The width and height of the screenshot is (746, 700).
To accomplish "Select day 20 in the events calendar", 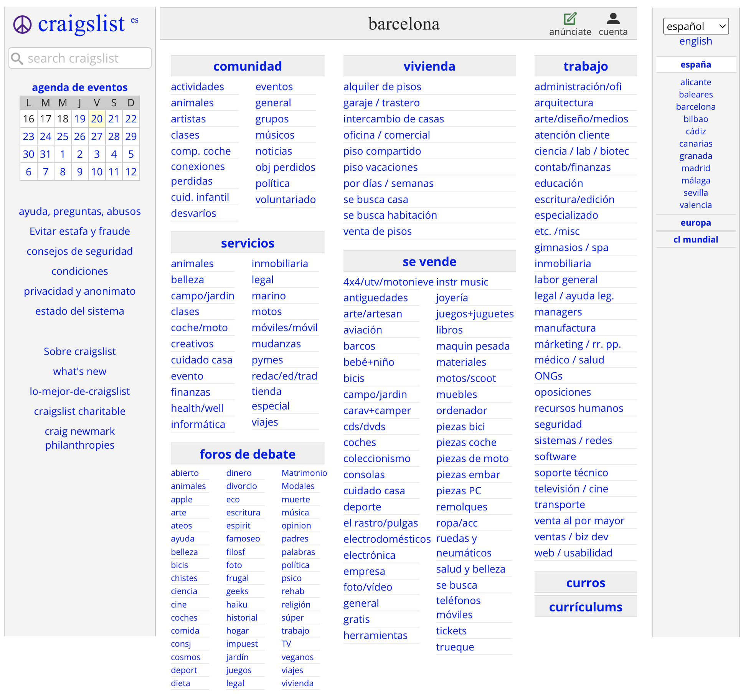I will (97, 119).
